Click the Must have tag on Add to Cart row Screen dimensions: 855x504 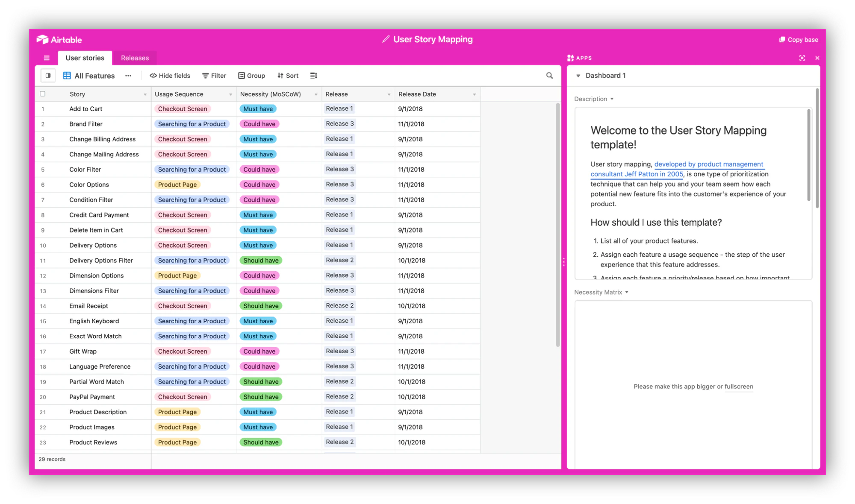(258, 109)
